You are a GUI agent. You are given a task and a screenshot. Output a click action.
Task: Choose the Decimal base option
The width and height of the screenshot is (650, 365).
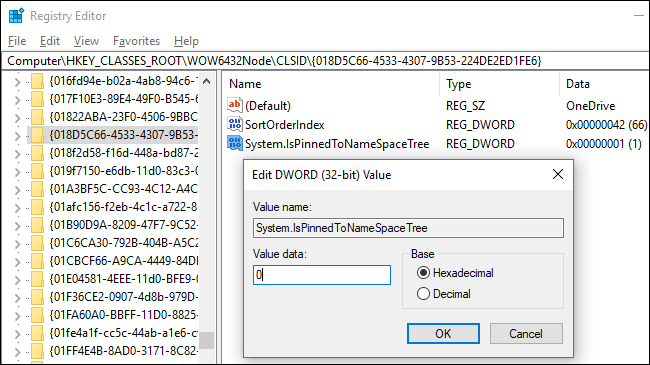tap(423, 294)
